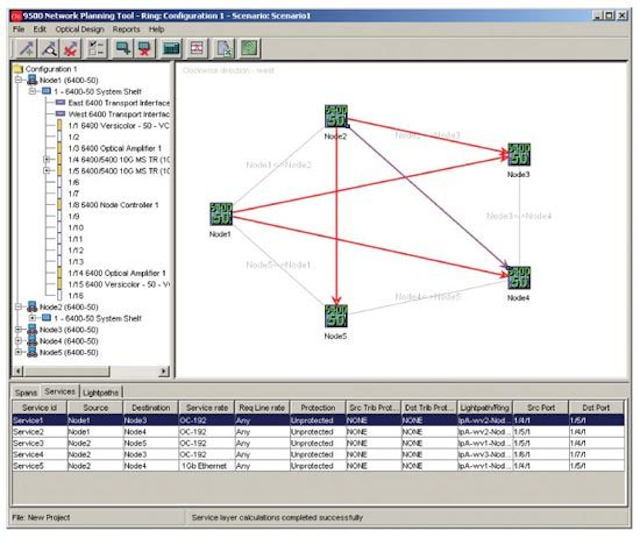Click the Node1<->Node2 span label
640x538 pixels.
point(279,165)
